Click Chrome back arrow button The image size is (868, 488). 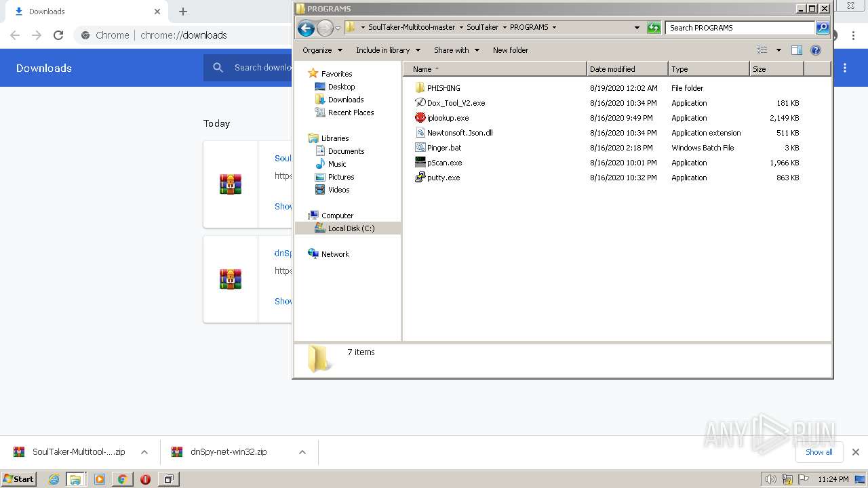pos(15,35)
